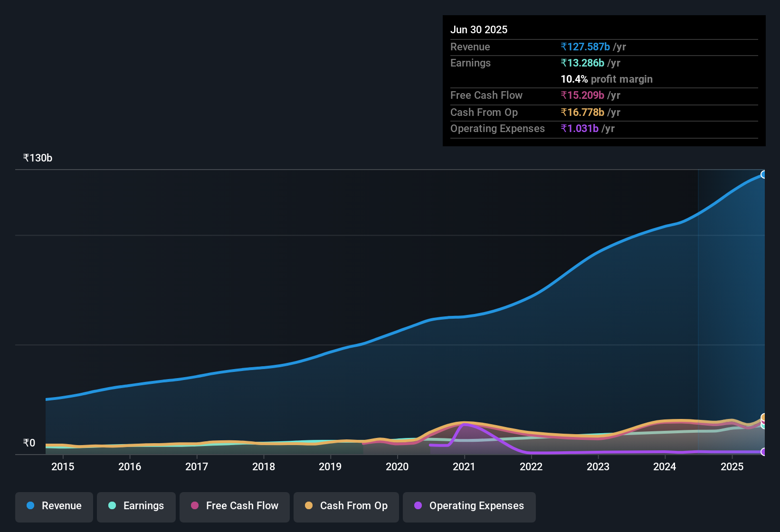Viewport: 780px width, 532px height.
Task: Click the 2015 x-axis year label
Action: pos(63,466)
